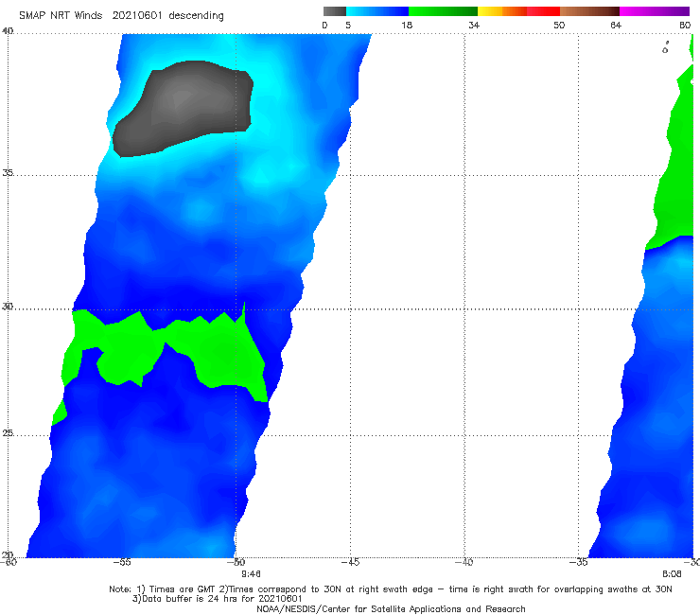Viewport: 700px width, 615px height.
Task: Click the title 'SMAP NRT Winds 20210601 descending'
Action: tap(121, 16)
